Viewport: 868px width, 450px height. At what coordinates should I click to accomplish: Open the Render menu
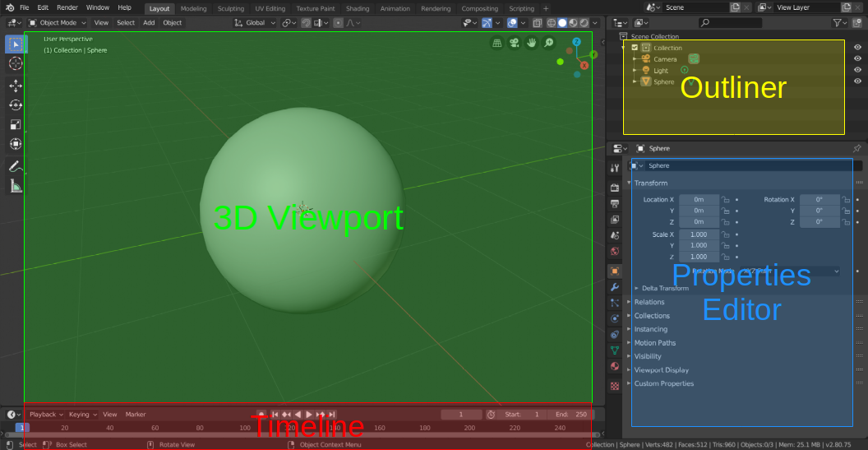67,7
